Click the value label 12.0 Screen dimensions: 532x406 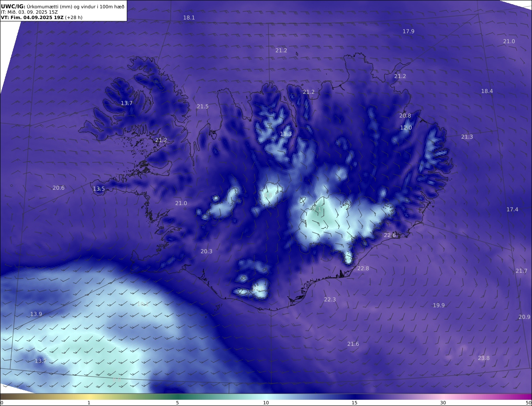pos(406,127)
